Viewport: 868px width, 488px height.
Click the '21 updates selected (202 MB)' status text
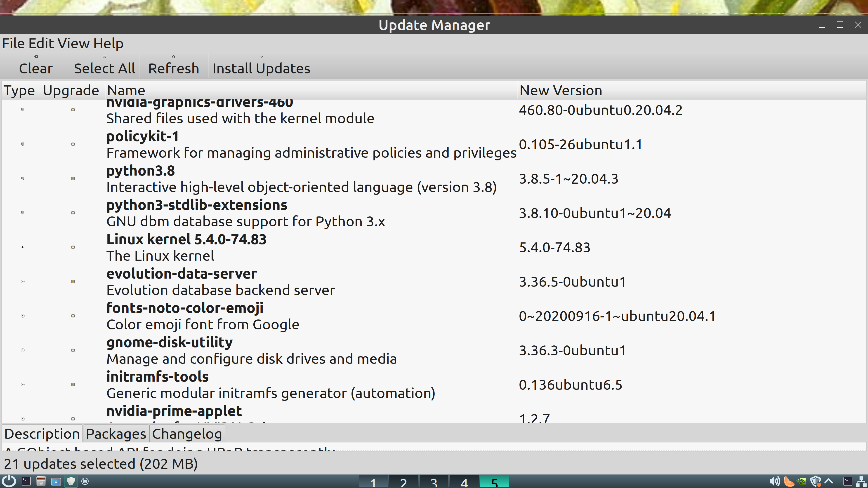(x=101, y=464)
